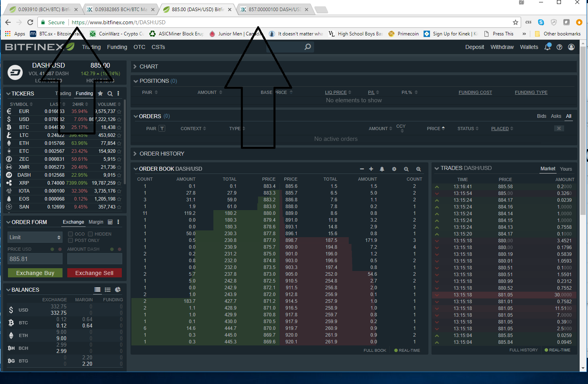Set price to best bid green dot
588x384 pixels.
pos(52,249)
